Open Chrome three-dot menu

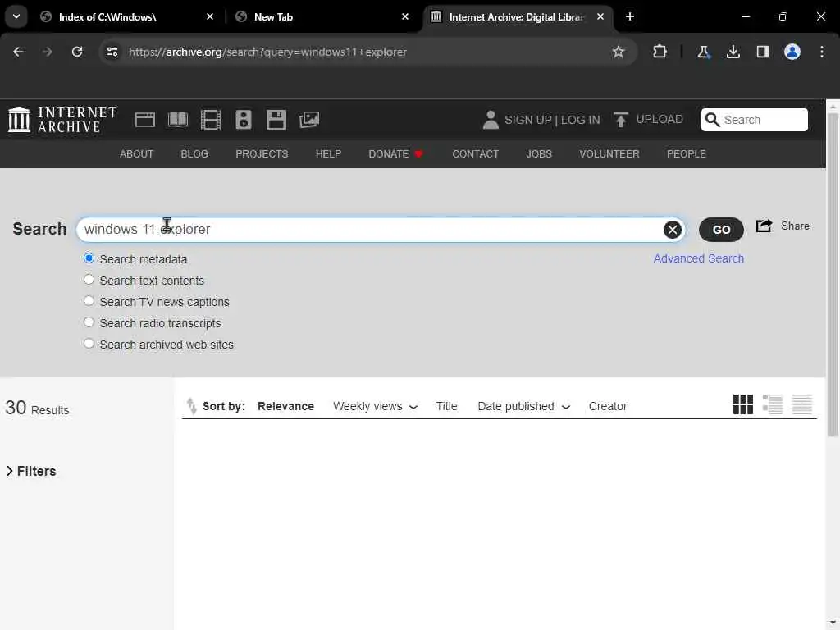pos(822,52)
